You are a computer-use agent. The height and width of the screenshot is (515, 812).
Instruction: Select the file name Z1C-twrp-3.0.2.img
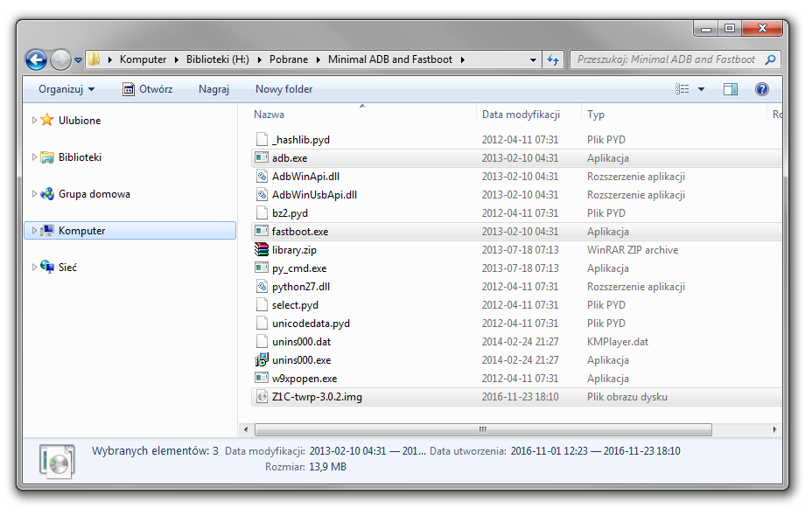pos(317,397)
